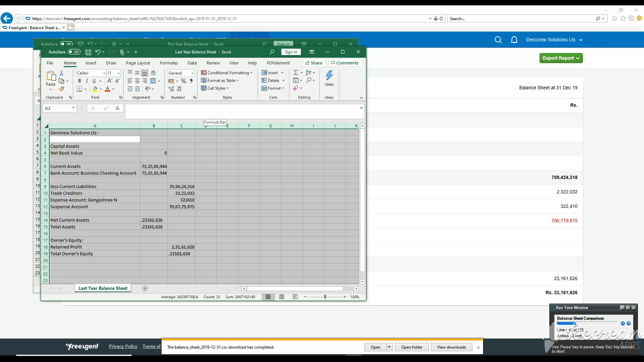Open the Page Layout ribbon tab
The image size is (644, 362).
click(138, 63)
